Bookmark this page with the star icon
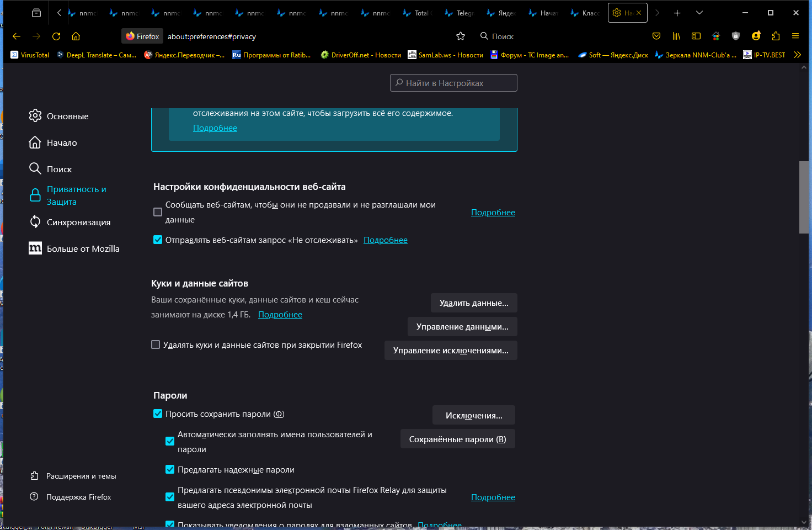This screenshot has height=530, width=812. (x=461, y=36)
